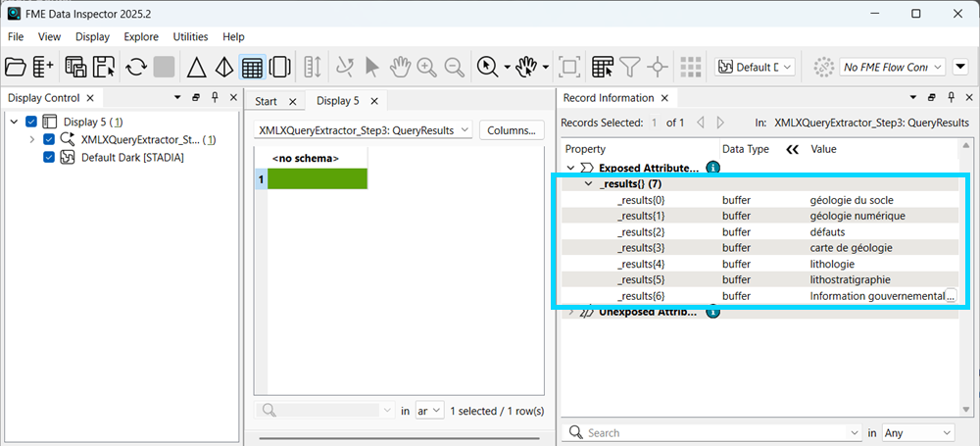Select the green cell in row 1
Screen dimensions: 980x446
(x=318, y=180)
